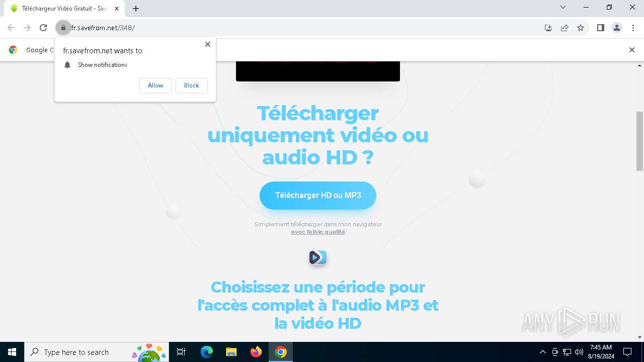This screenshot has height=362, width=644.
Task: Click the Chrome taskbar icon
Action: pyautogui.click(x=281, y=352)
